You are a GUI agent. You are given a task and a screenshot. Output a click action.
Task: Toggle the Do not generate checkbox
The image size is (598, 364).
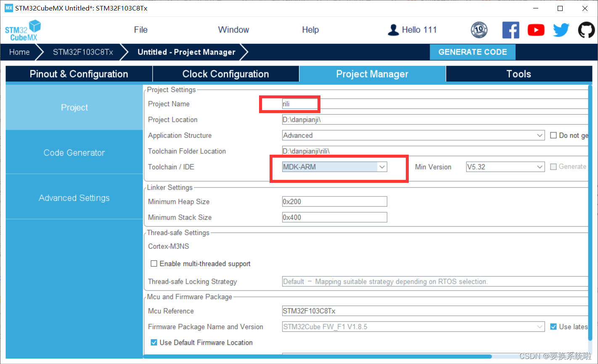pyautogui.click(x=553, y=135)
